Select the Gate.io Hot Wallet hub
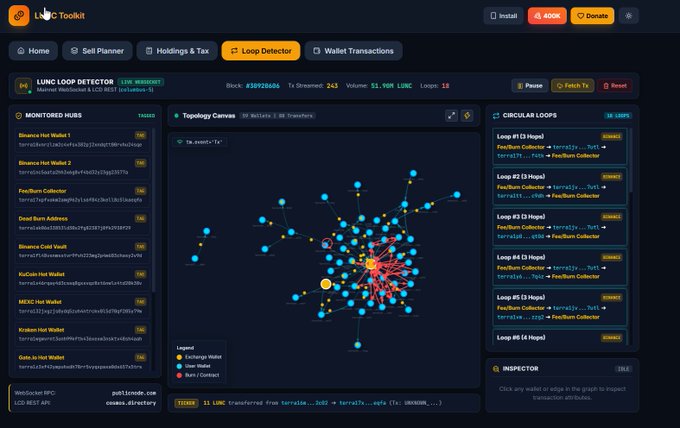 tap(82, 361)
